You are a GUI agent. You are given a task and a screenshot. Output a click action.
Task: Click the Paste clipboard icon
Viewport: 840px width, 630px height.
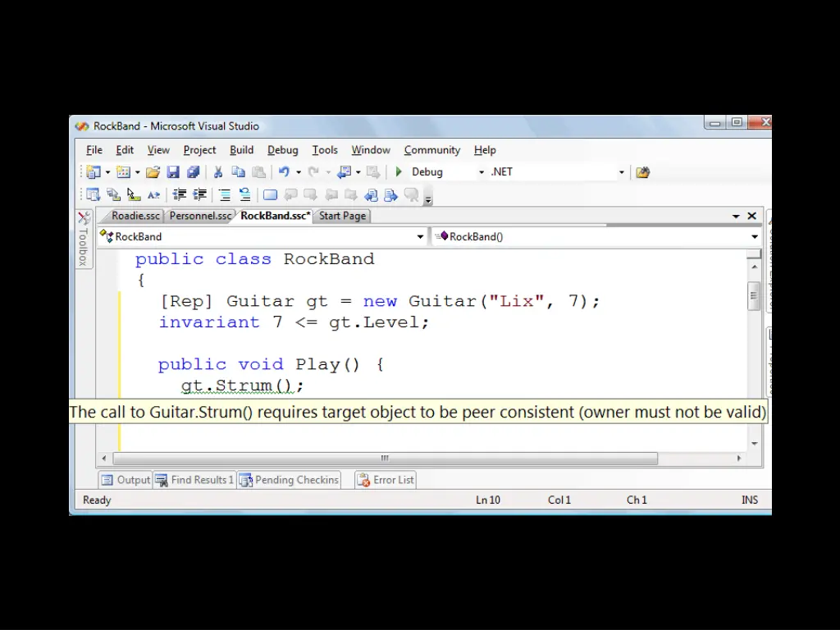click(258, 172)
